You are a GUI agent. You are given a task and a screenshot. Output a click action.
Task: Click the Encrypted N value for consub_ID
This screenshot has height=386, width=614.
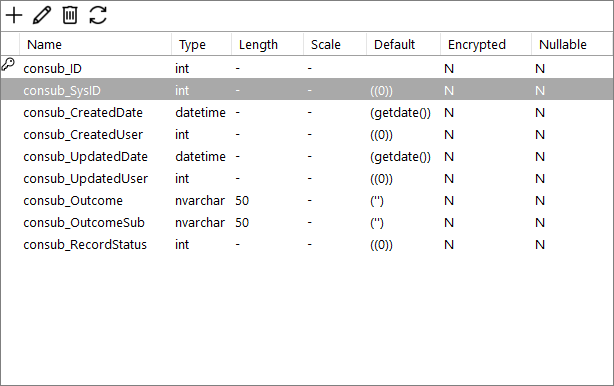449,69
